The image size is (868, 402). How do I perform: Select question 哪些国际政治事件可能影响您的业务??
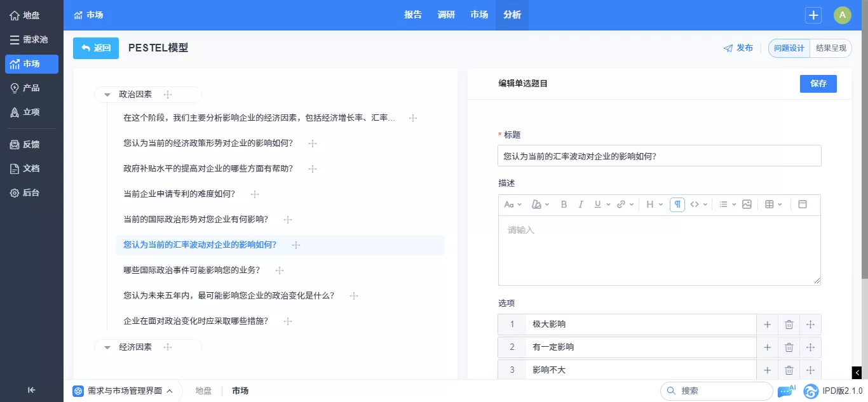tap(192, 271)
